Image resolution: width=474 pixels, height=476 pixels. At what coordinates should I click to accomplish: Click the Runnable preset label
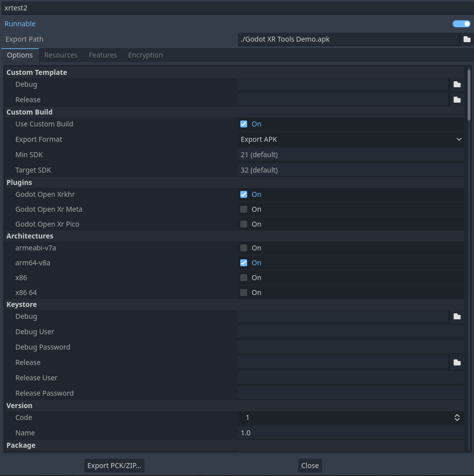click(20, 23)
